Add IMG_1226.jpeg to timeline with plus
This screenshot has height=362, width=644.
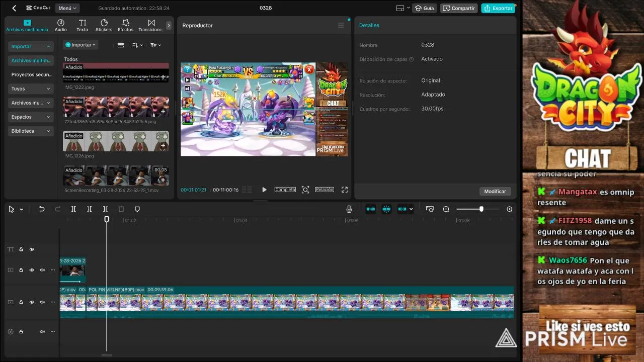pos(163,146)
